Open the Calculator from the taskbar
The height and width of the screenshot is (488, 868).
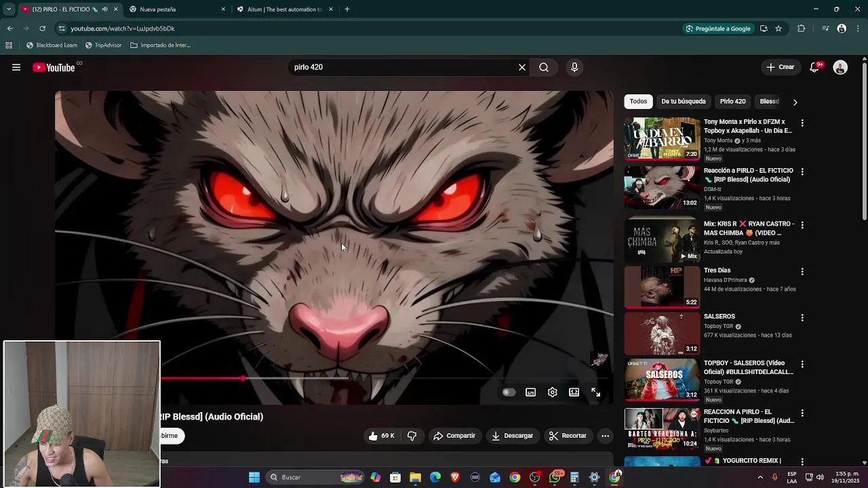tap(574, 477)
